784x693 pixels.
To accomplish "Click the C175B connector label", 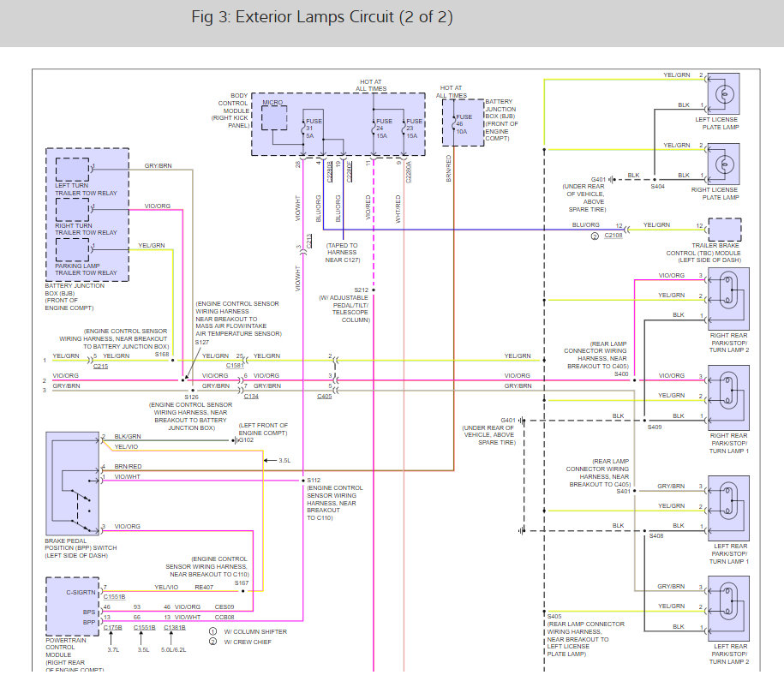I will pos(112,628).
